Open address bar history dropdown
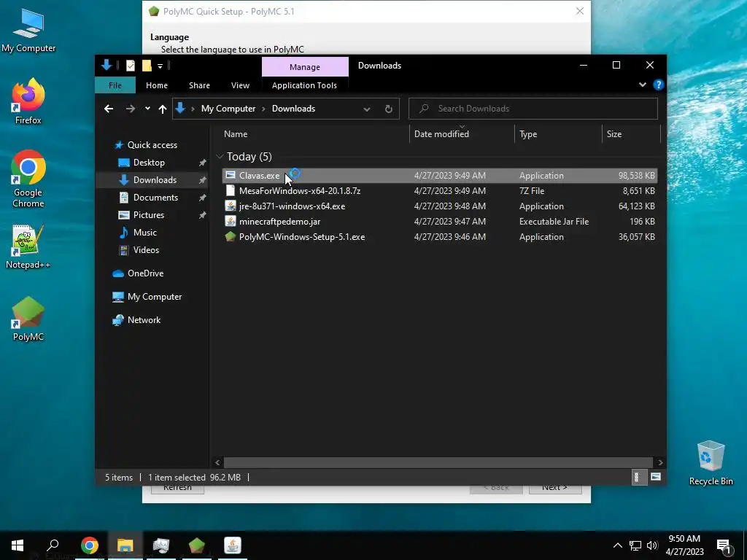This screenshot has height=560, width=747. [x=367, y=109]
